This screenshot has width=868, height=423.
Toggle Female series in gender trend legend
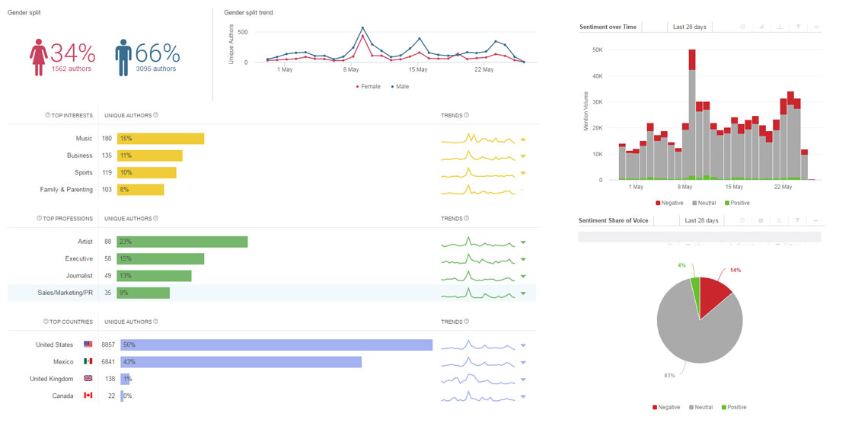point(369,87)
